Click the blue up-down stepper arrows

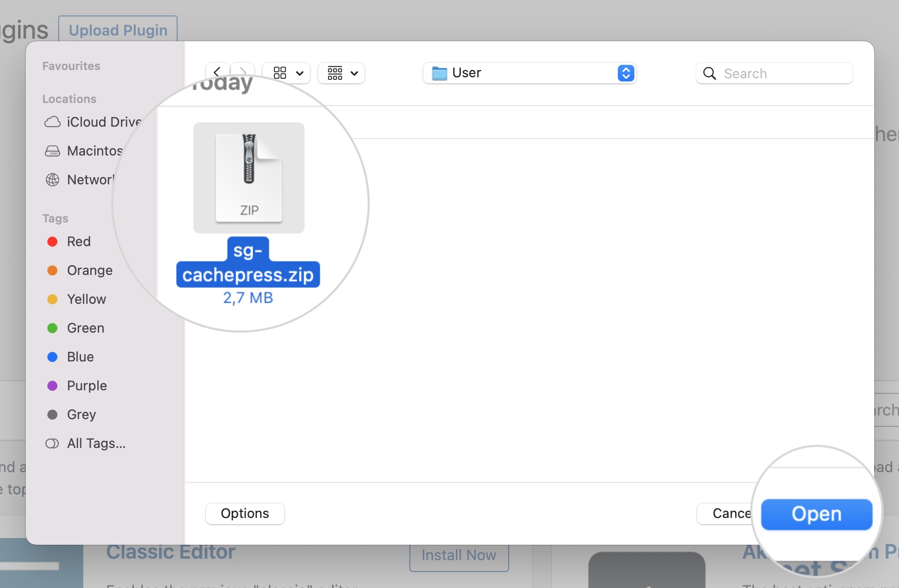(626, 73)
